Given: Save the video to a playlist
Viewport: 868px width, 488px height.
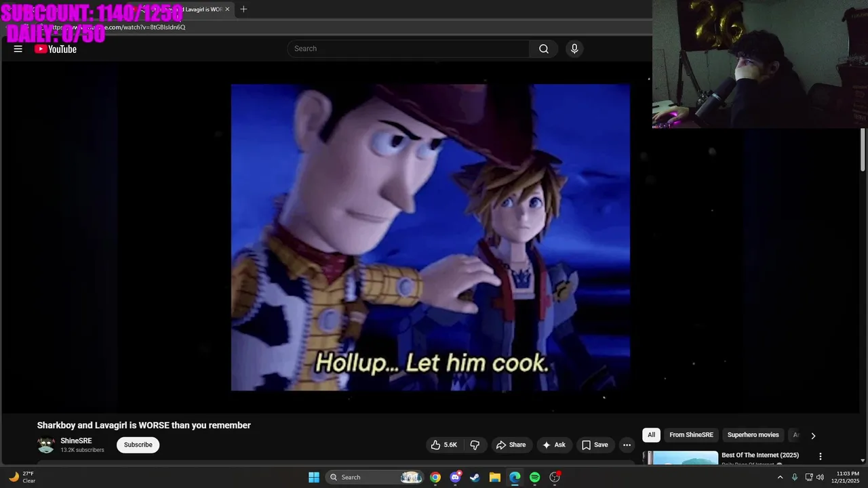Looking at the screenshot, I should tap(595, 445).
